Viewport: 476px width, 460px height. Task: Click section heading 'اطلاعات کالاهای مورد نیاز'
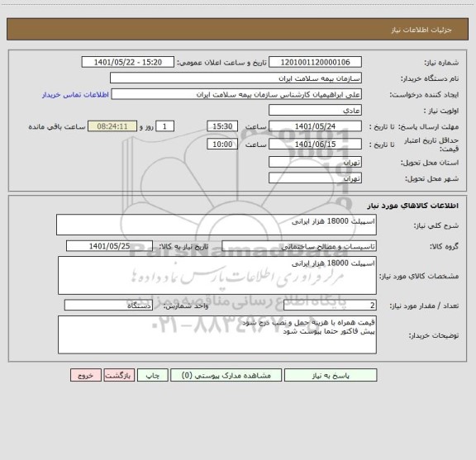pos(412,206)
